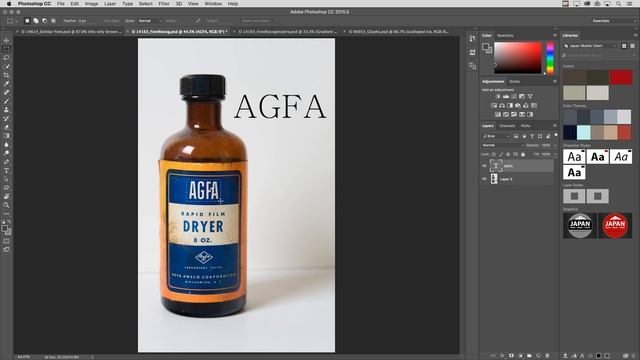This screenshot has width=640, height=360.
Task: Switch to the Channels tab
Action: (507, 126)
